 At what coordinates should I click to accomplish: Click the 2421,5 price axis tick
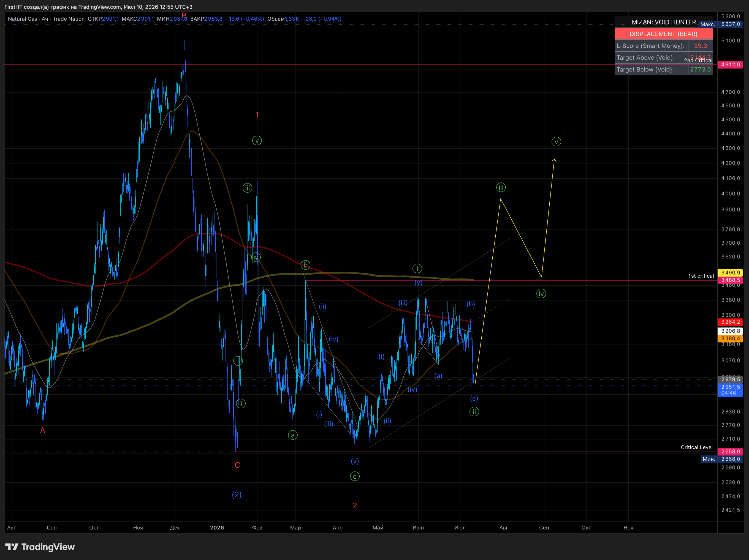pyautogui.click(x=730, y=510)
